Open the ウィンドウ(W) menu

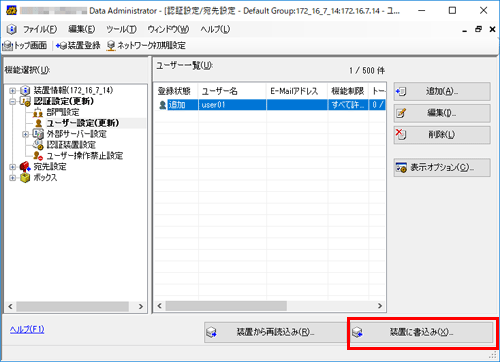click(168, 29)
